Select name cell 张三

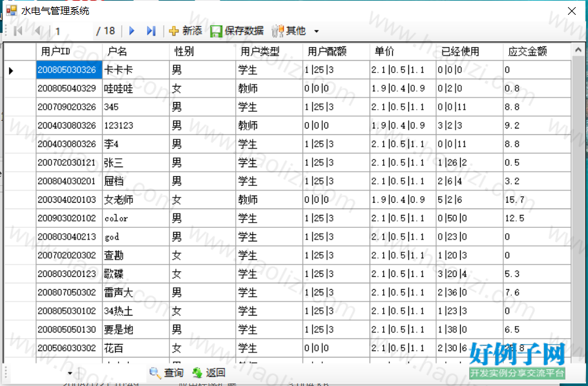point(136,163)
